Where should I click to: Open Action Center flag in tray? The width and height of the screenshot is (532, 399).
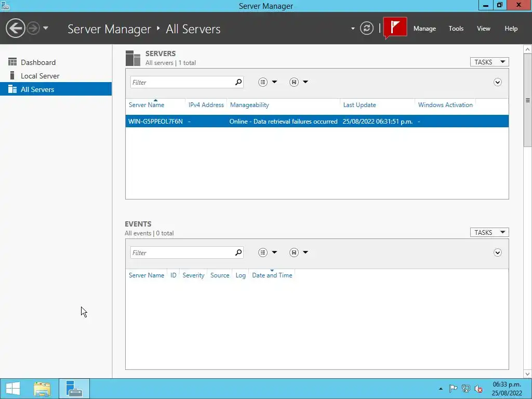point(453,389)
